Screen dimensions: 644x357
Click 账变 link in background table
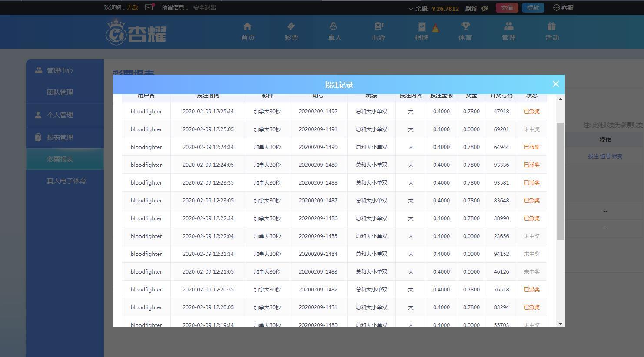point(617,156)
